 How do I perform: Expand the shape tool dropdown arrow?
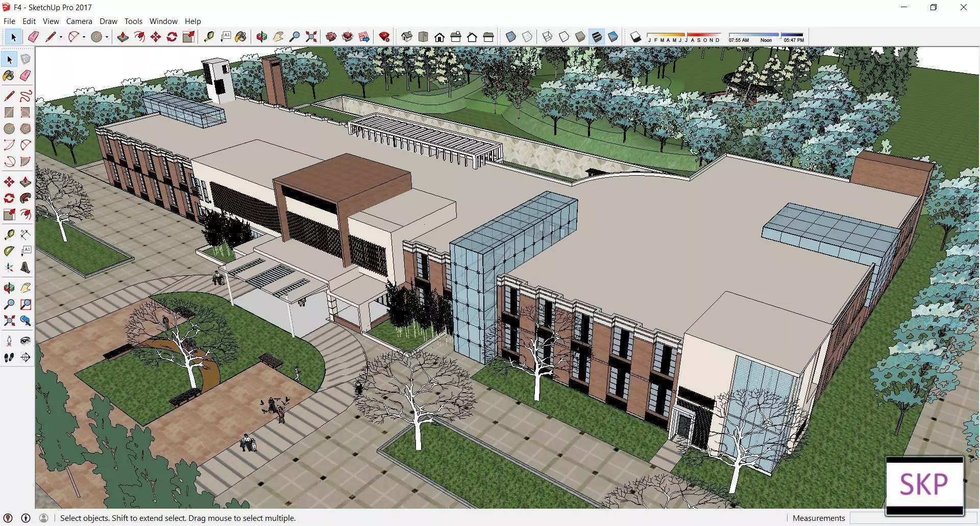pyautogui.click(x=107, y=37)
